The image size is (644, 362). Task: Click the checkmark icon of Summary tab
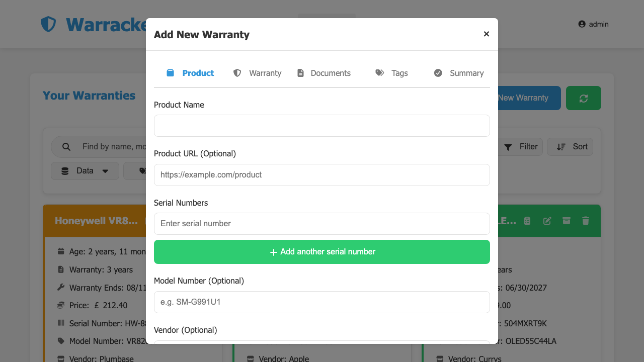pyautogui.click(x=438, y=73)
